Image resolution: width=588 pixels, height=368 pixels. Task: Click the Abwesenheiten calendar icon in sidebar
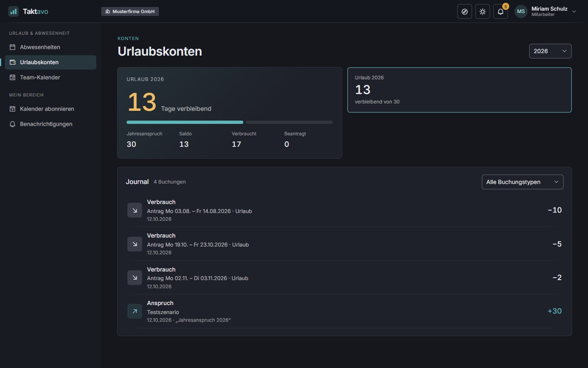click(x=13, y=47)
